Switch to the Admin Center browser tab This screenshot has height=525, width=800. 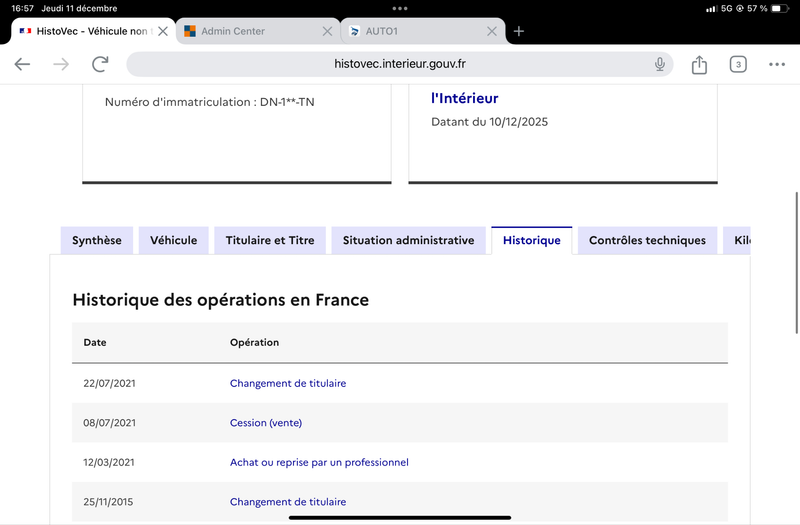tap(245, 31)
